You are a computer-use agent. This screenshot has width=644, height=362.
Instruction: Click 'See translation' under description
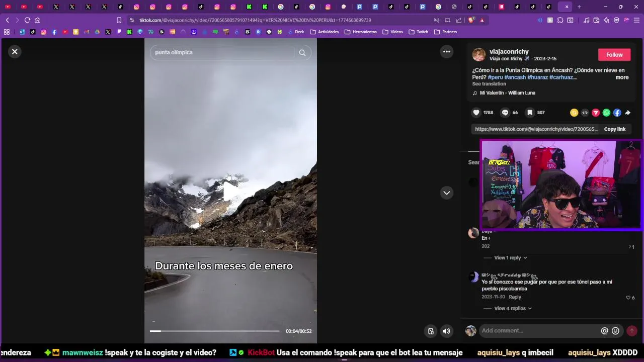pos(489,84)
